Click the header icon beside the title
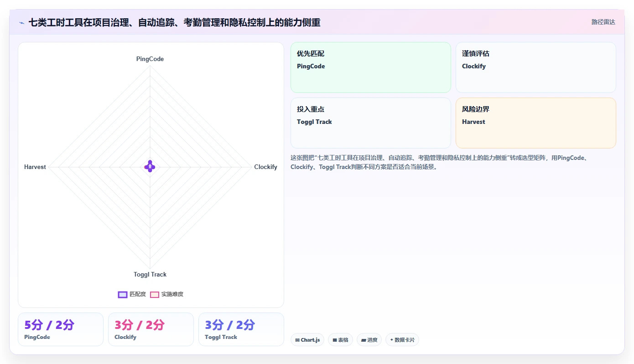The height and width of the screenshot is (364, 634). (x=22, y=22)
